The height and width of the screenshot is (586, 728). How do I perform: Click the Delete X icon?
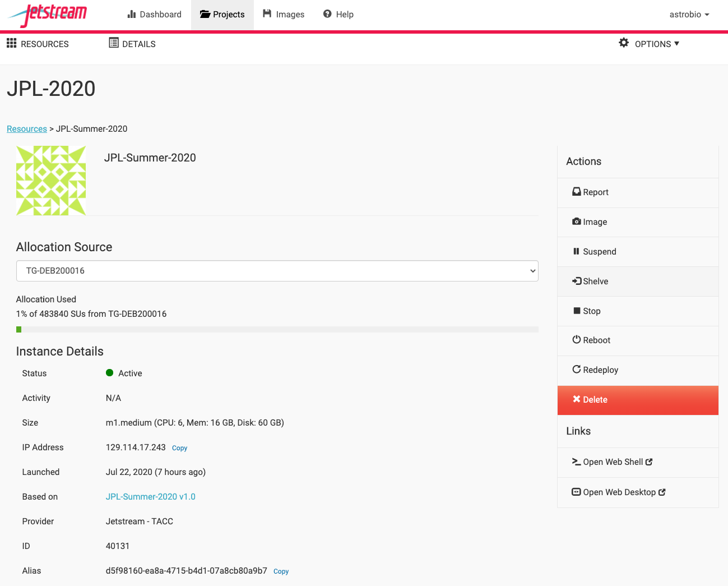click(x=576, y=399)
